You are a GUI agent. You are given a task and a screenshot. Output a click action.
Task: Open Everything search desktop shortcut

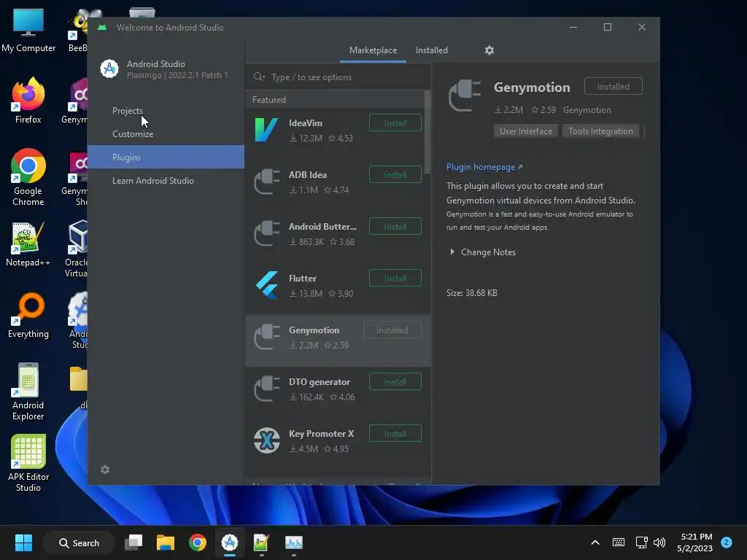click(28, 315)
